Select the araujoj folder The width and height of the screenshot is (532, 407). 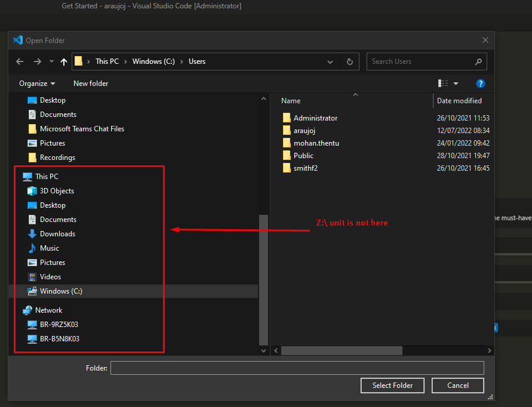pos(305,131)
